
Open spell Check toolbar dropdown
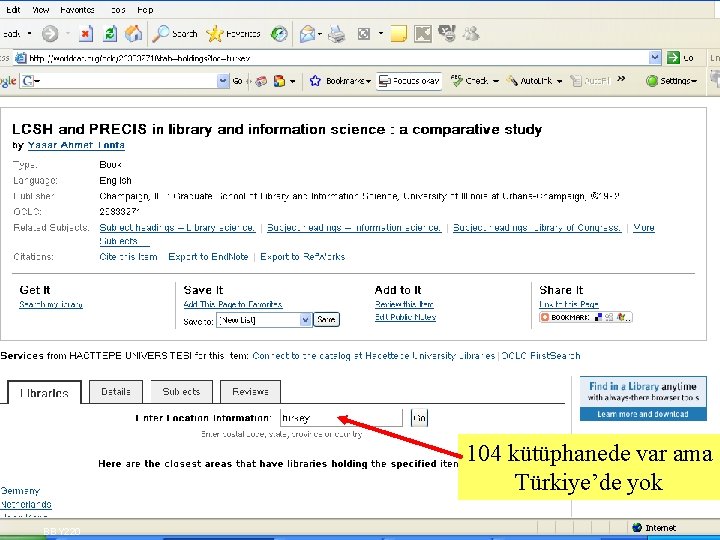point(475,81)
